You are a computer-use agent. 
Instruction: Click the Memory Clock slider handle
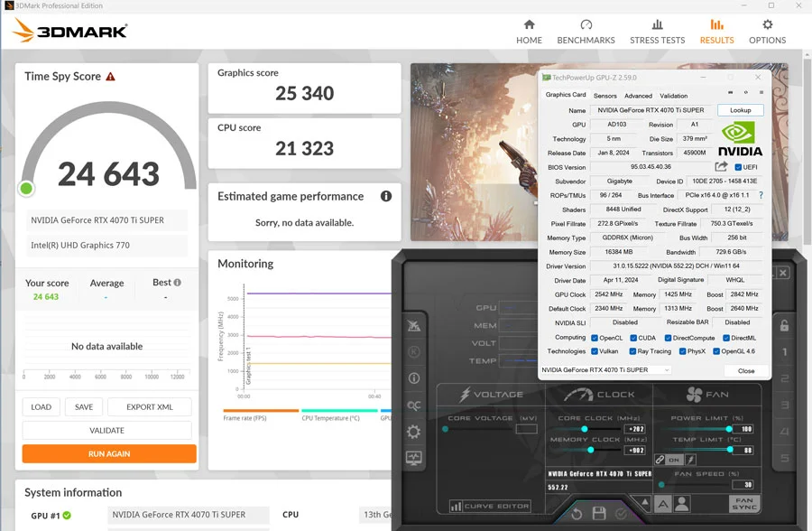pos(590,450)
